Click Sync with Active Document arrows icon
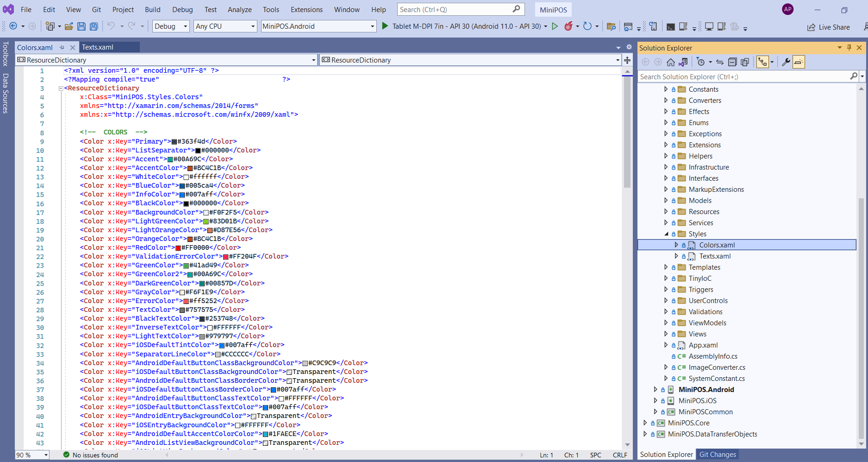This screenshot has width=868, height=462. [719, 62]
